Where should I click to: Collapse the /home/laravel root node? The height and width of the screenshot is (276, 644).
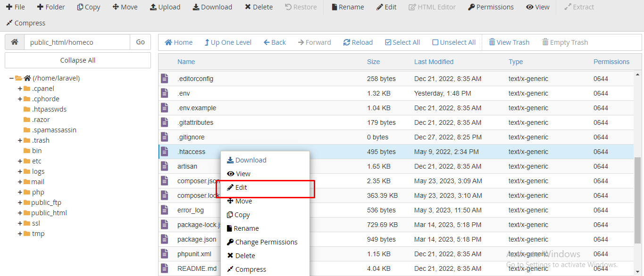11,78
